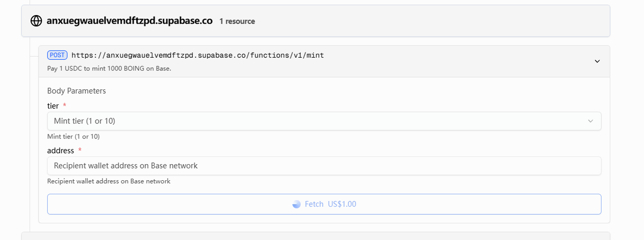The image size is (644, 240).
Task: Focus the recipient wallet address field
Action: (x=323, y=166)
